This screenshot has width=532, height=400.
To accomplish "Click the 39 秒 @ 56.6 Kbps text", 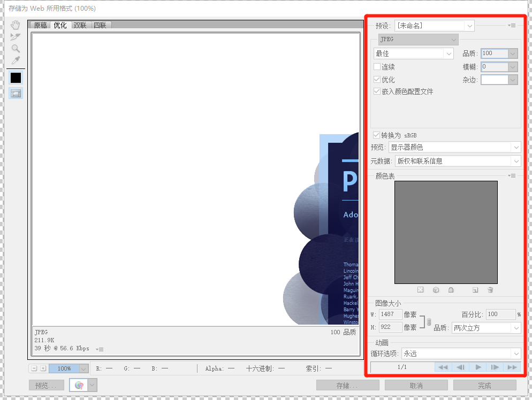I will (62, 348).
